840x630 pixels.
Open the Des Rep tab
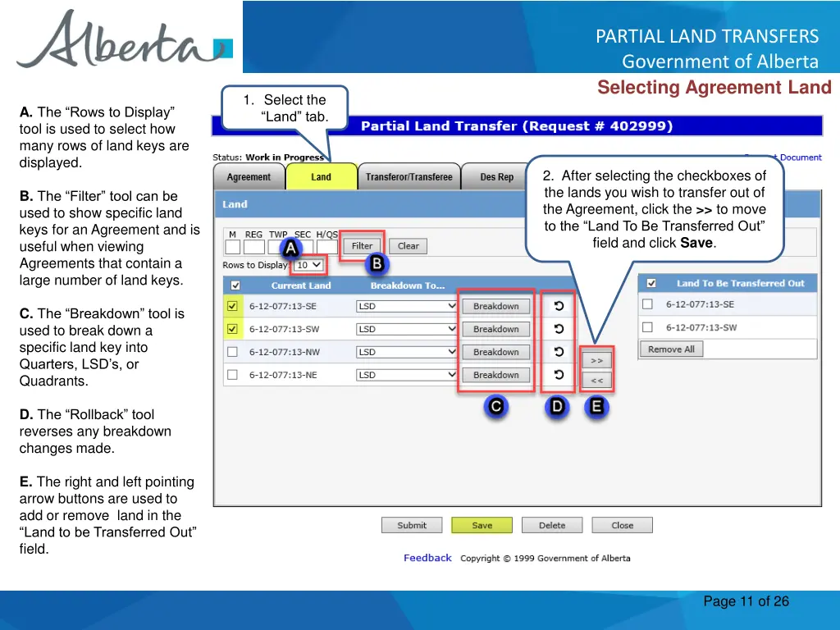click(496, 177)
